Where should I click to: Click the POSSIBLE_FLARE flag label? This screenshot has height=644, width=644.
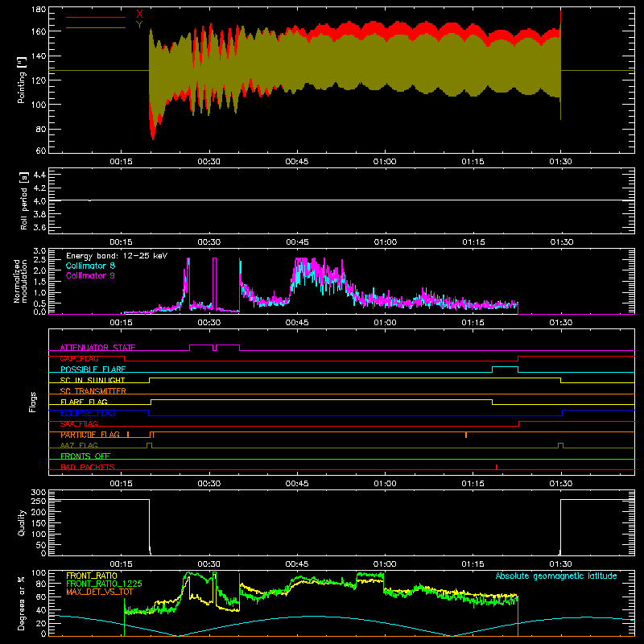[93, 369]
